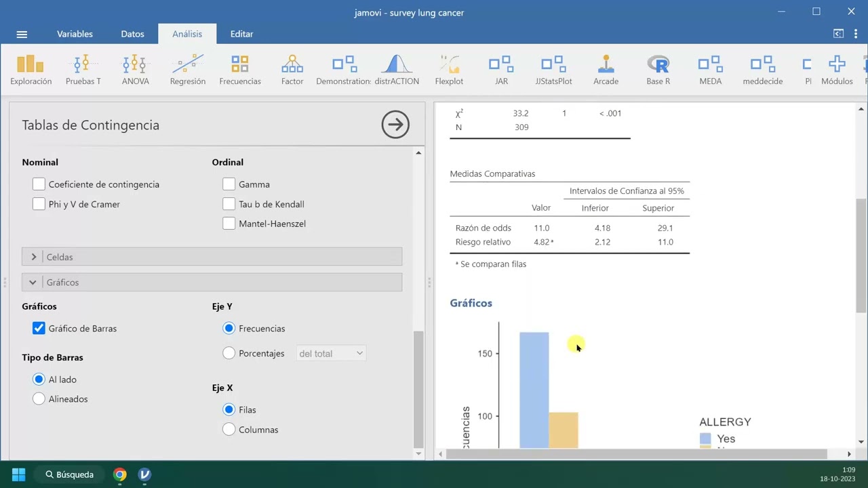
Task: Click the results horizontal scrollbar thumb
Action: coord(636,454)
